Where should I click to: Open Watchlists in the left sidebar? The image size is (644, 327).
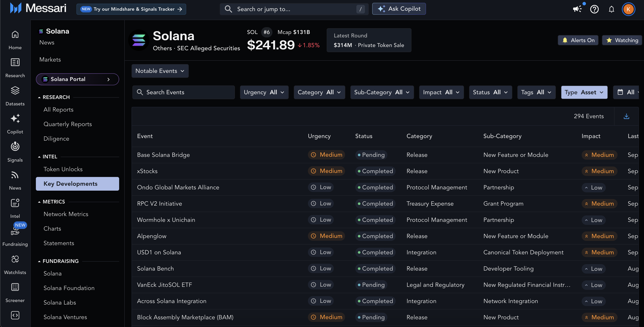coord(15,264)
